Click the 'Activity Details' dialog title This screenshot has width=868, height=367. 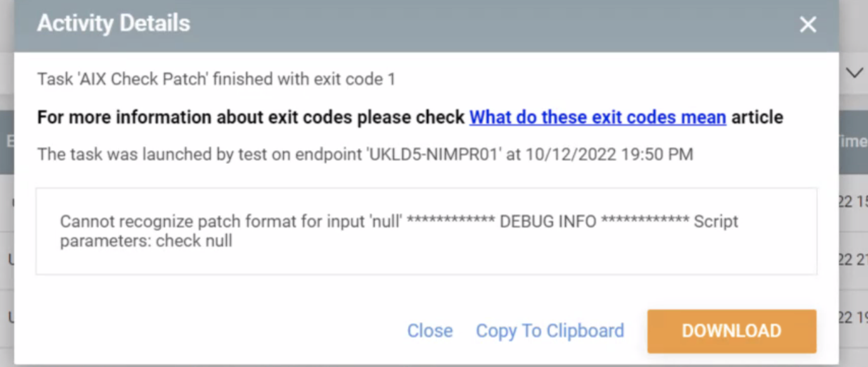[113, 23]
